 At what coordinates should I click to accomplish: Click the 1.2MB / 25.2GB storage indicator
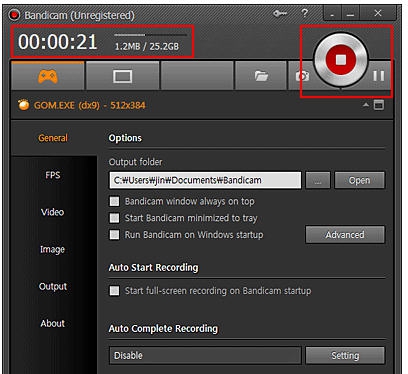point(147,46)
